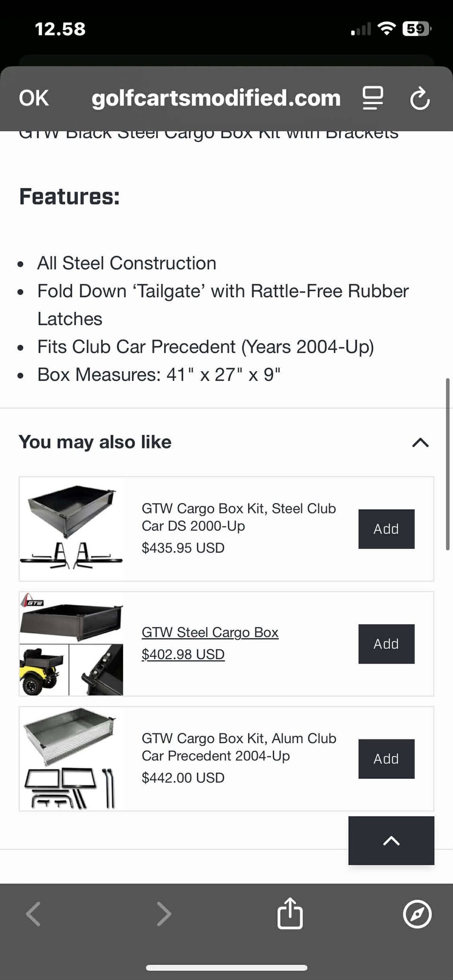453x980 pixels.
Task: Tap the share icon
Action: 290,914
